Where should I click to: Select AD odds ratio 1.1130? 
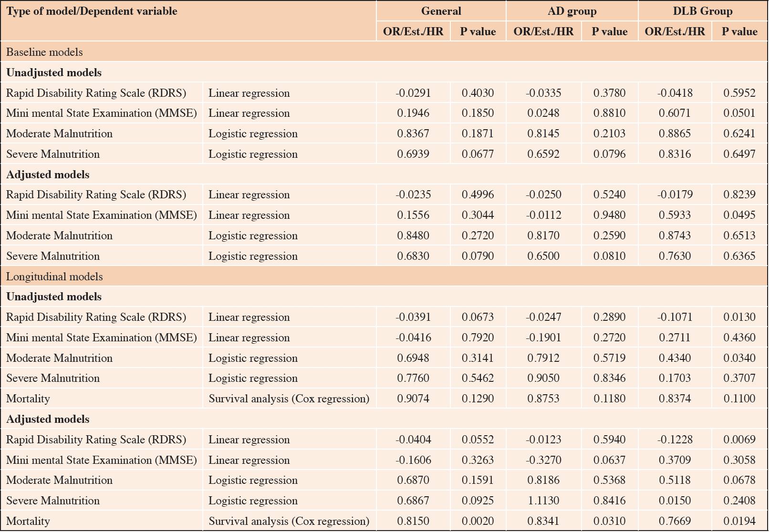click(543, 501)
